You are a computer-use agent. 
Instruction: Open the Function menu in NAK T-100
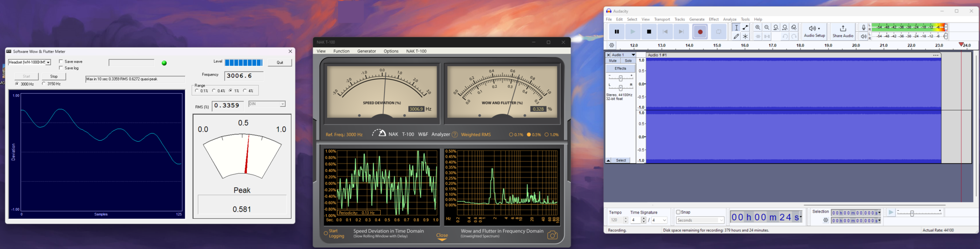pos(342,51)
